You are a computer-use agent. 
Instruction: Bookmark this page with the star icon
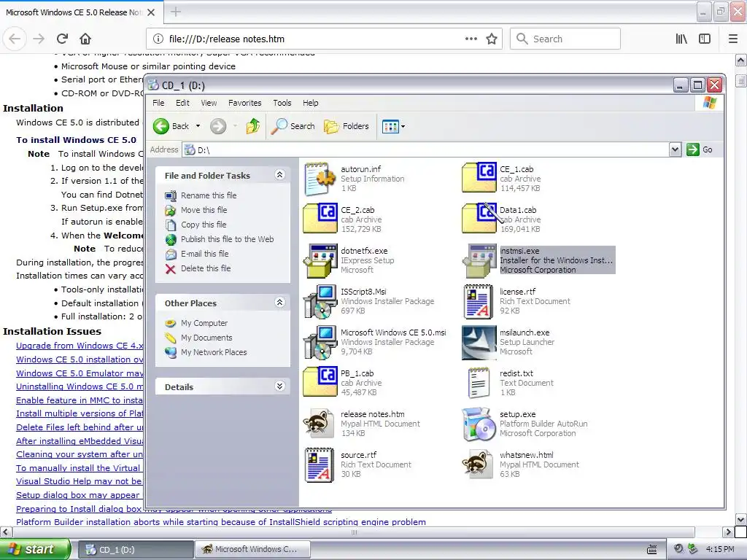click(492, 39)
